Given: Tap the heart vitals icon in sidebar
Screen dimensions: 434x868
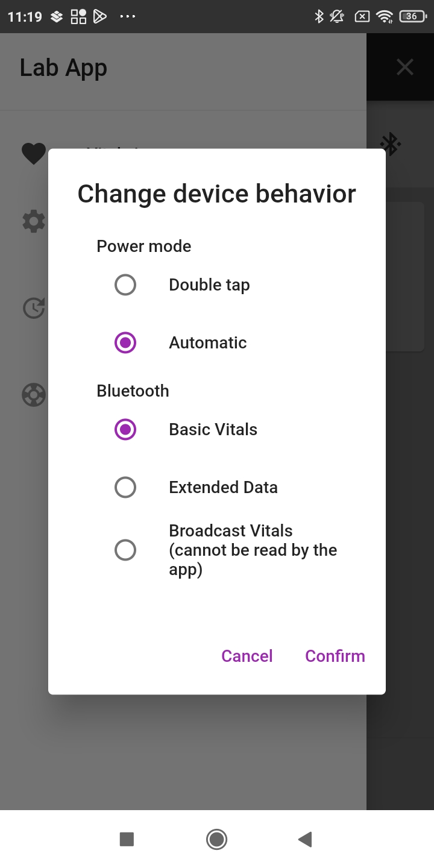Looking at the screenshot, I should point(34,154).
